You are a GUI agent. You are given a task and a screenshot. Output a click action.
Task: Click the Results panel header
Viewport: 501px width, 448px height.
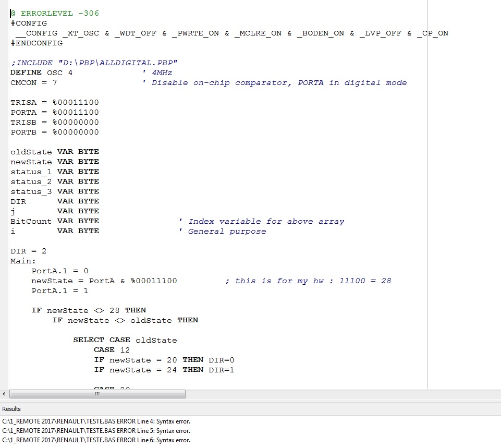[x=11, y=409]
